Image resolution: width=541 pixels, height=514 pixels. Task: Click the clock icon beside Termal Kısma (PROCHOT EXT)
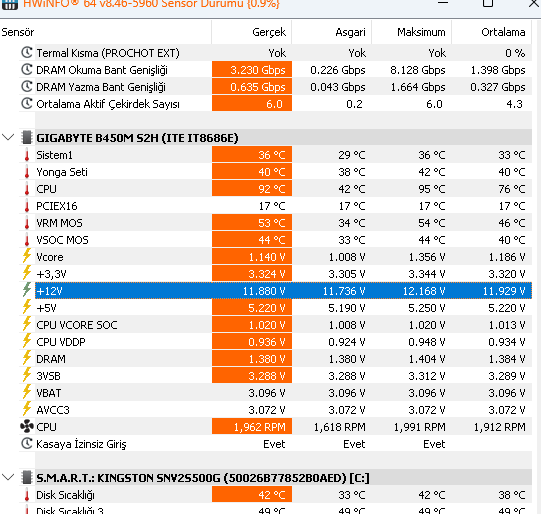tap(27, 52)
